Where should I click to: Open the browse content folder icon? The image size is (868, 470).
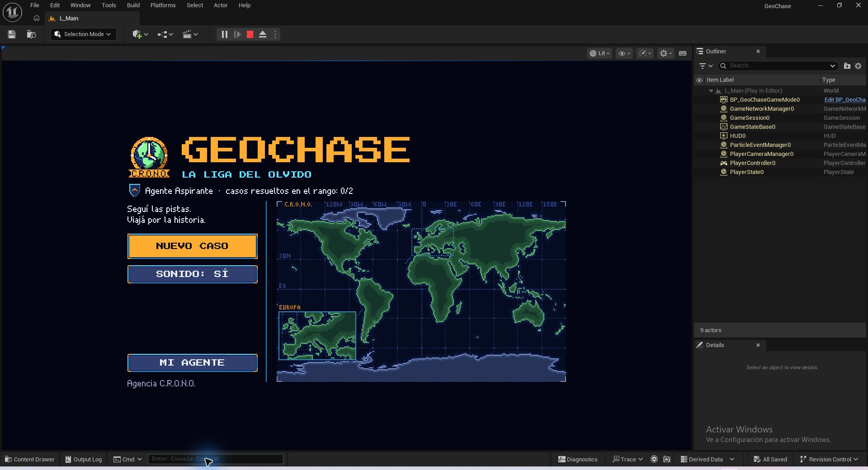31,34
